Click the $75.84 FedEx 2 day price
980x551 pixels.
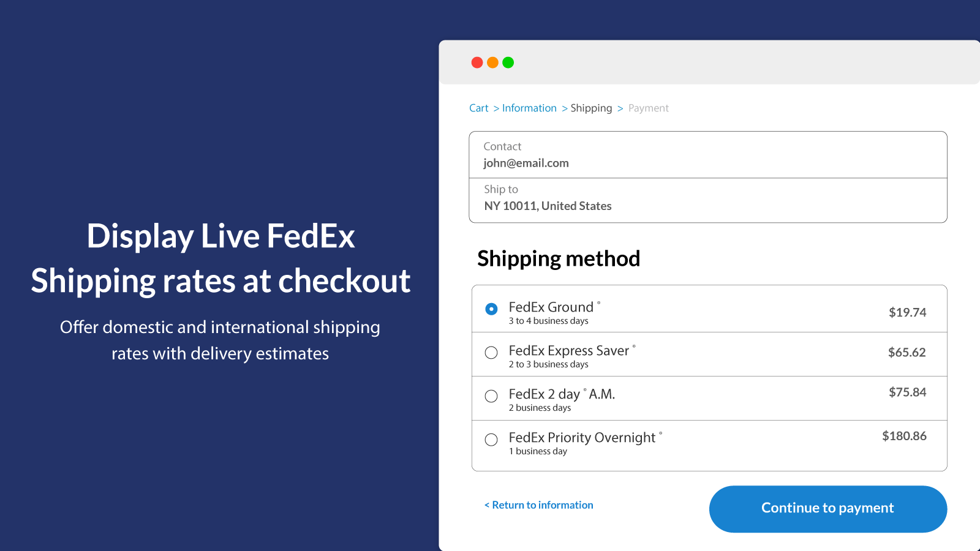tap(907, 392)
